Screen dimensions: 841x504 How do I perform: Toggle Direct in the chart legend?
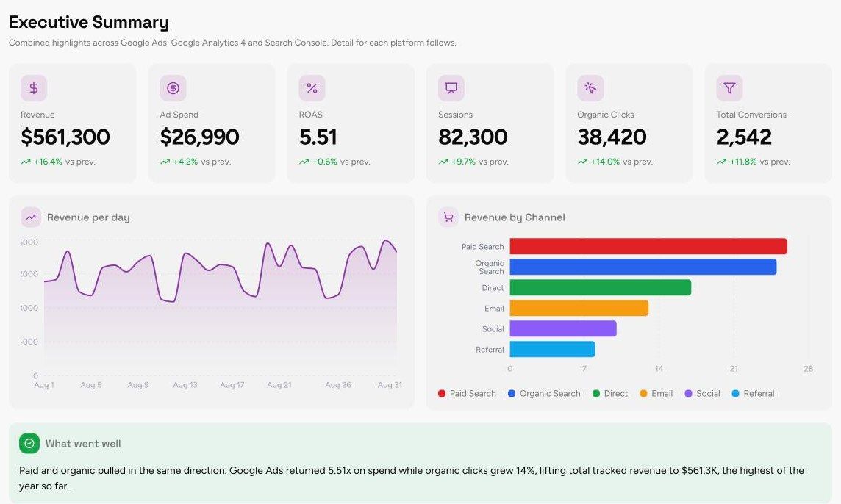click(x=610, y=394)
